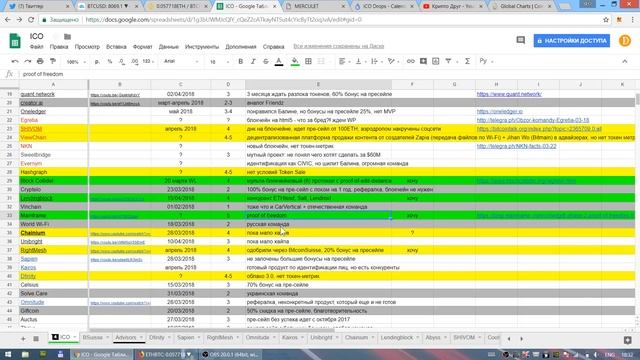Click the vertical scrollbar thumb

(637, 99)
